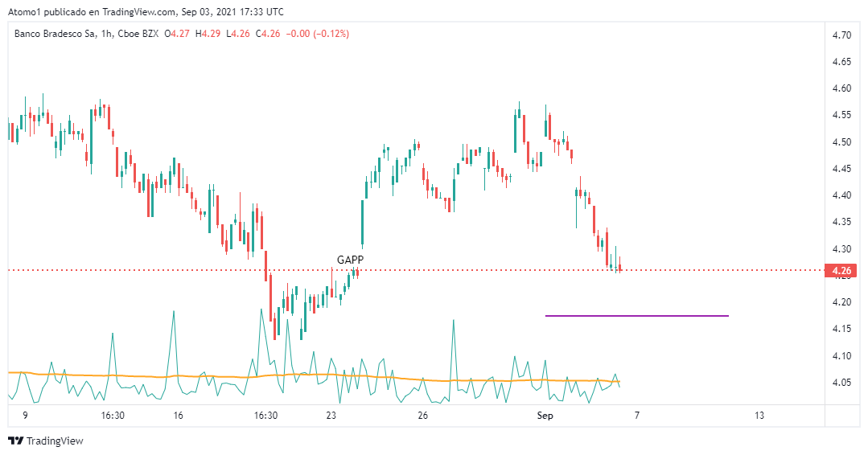868x455 pixels.
Task: Click the open value O4.27
Action: click(x=179, y=34)
